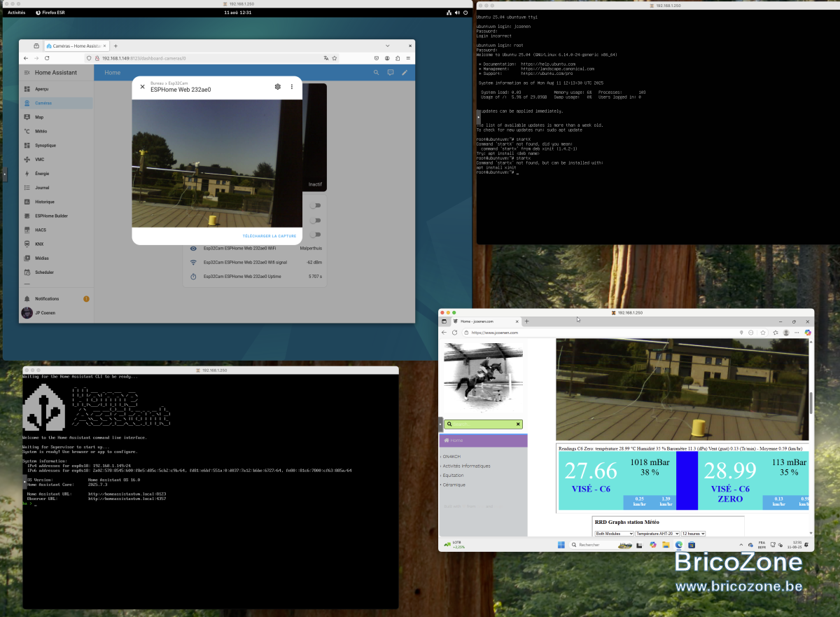
Task: Open Synoptique dashboard in the sidebar
Action: (56, 145)
